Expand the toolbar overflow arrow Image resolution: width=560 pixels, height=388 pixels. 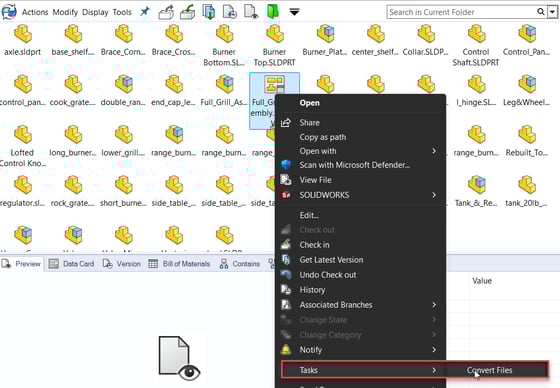pyautogui.click(x=294, y=12)
